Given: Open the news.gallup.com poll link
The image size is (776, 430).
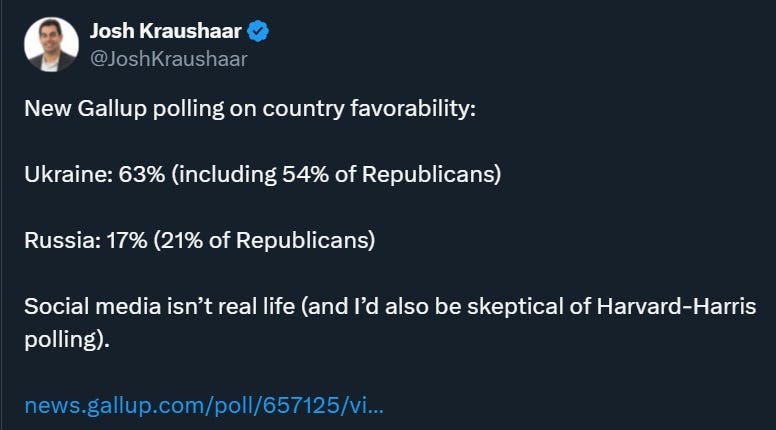Looking at the screenshot, I should pyautogui.click(x=204, y=405).
